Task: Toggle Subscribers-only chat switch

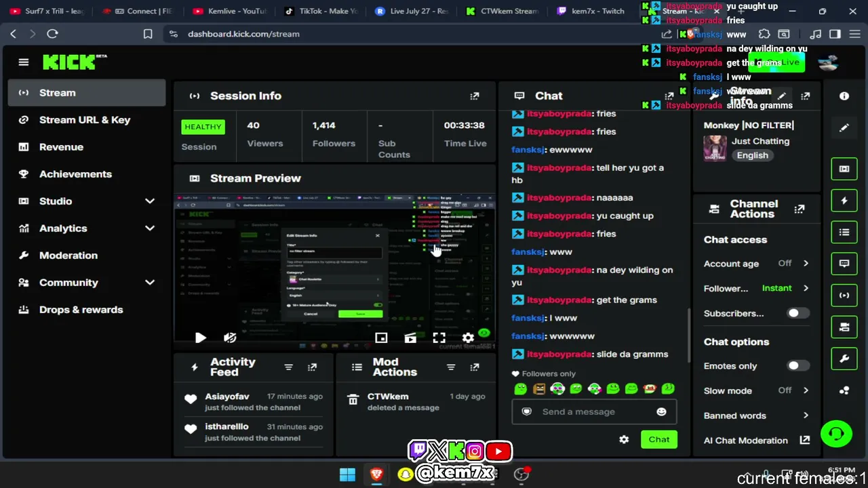Action: 797,314
